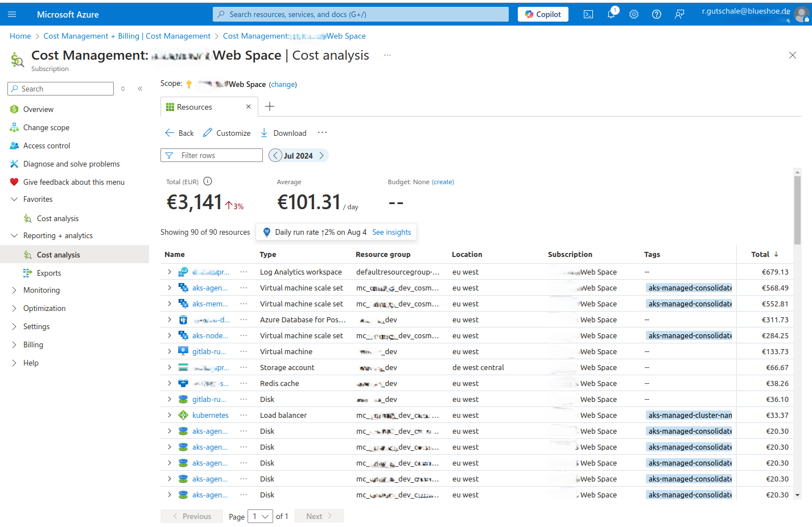Open Exports in the sidebar
Viewport: 812px width, 527px height.
[49, 273]
